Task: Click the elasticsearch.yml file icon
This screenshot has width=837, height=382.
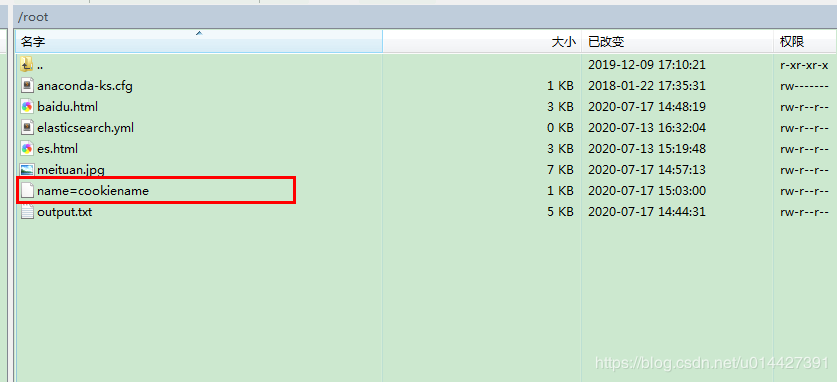Action: click(x=27, y=128)
